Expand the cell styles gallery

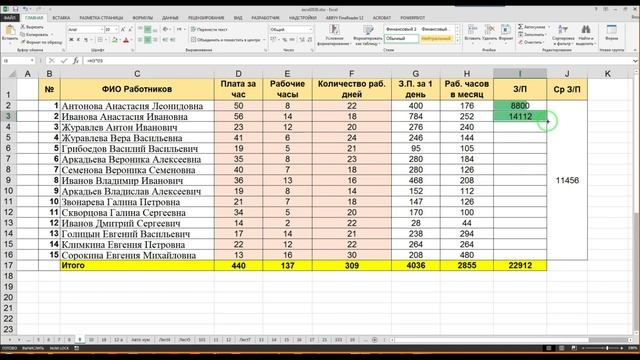pyautogui.click(x=457, y=40)
